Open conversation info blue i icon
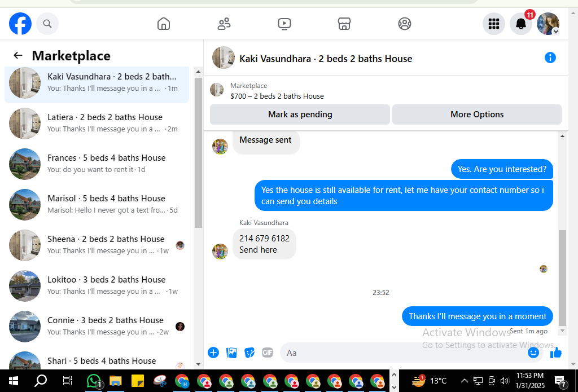The width and height of the screenshot is (578, 392). [550, 58]
